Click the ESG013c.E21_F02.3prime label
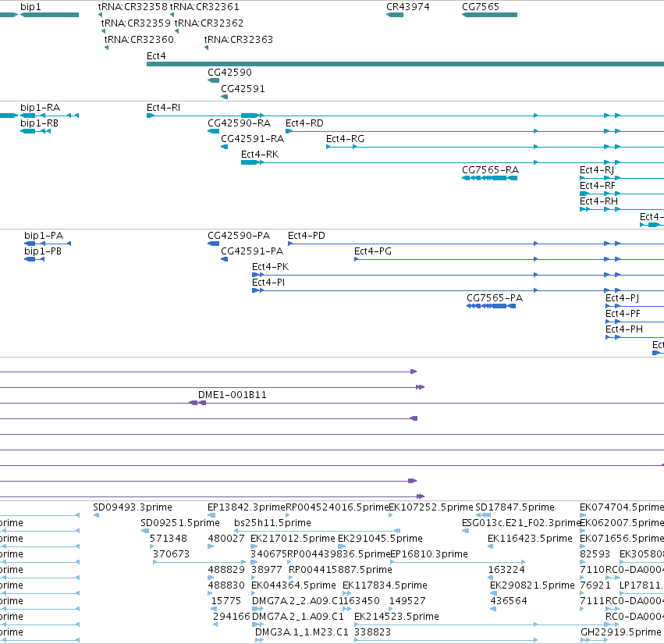This screenshot has width=664, height=644. point(521,523)
